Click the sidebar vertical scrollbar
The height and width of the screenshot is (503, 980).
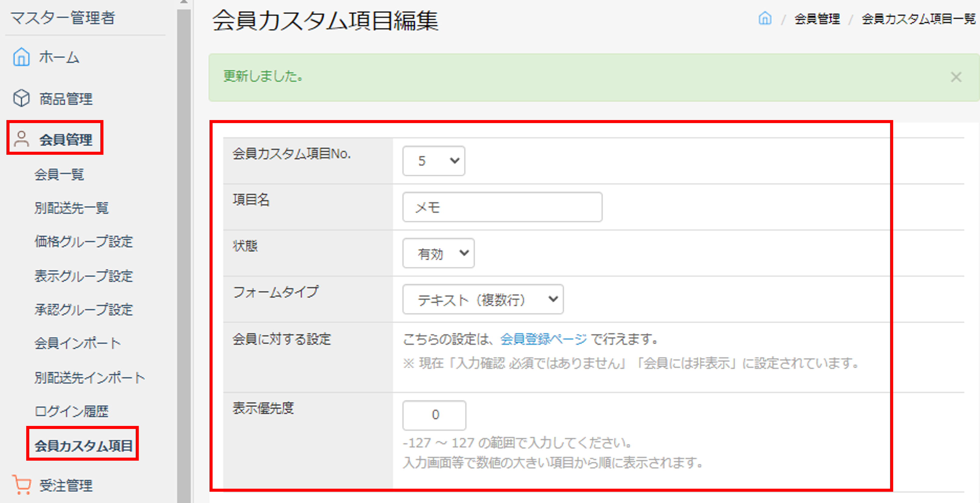click(184, 256)
